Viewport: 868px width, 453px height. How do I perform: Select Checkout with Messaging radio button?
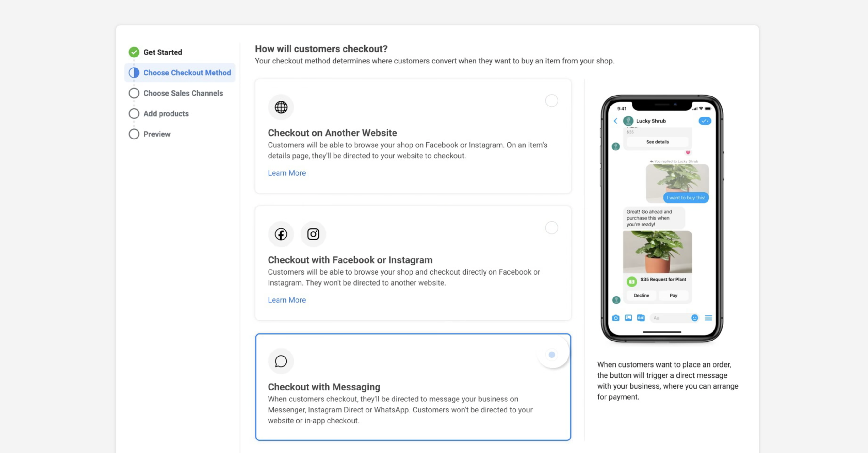pos(551,355)
